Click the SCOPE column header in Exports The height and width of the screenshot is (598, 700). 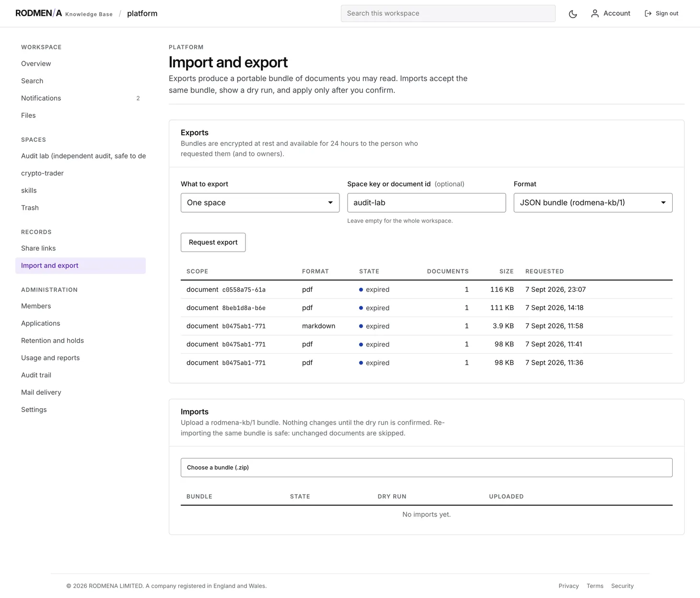click(197, 271)
